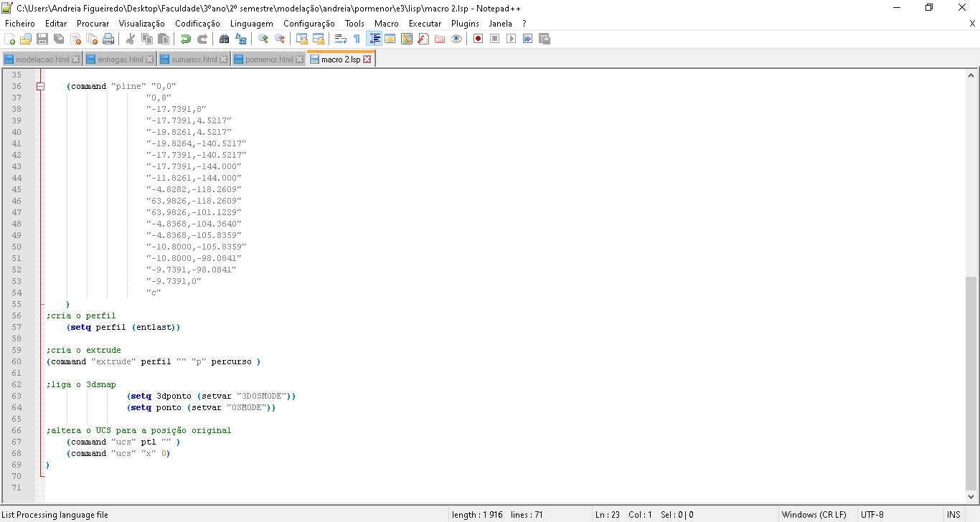Open the Plugins menu
Image resolution: width=980 pixels, height=522 pixels.
[x=465, y=24]
